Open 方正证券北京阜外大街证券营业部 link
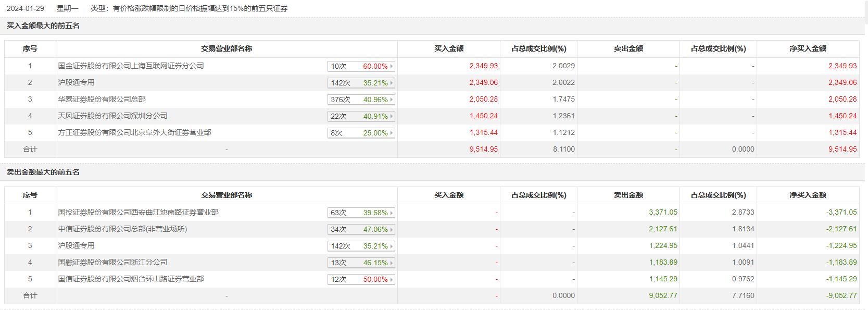The image size is (868, 310). [134, 133]
